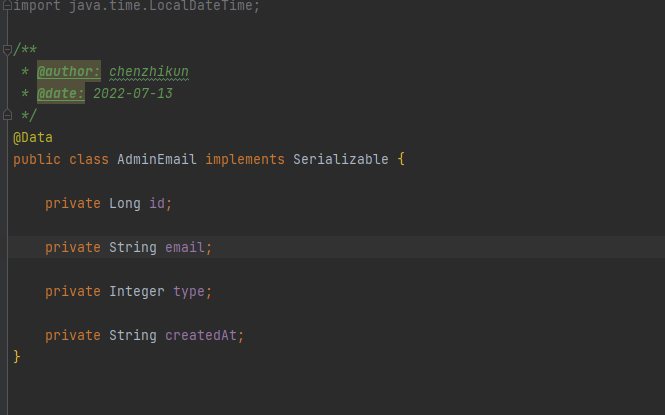Screen dimensions: 665x415
Task: Click the @Data annotation
Action: point(33,137)
